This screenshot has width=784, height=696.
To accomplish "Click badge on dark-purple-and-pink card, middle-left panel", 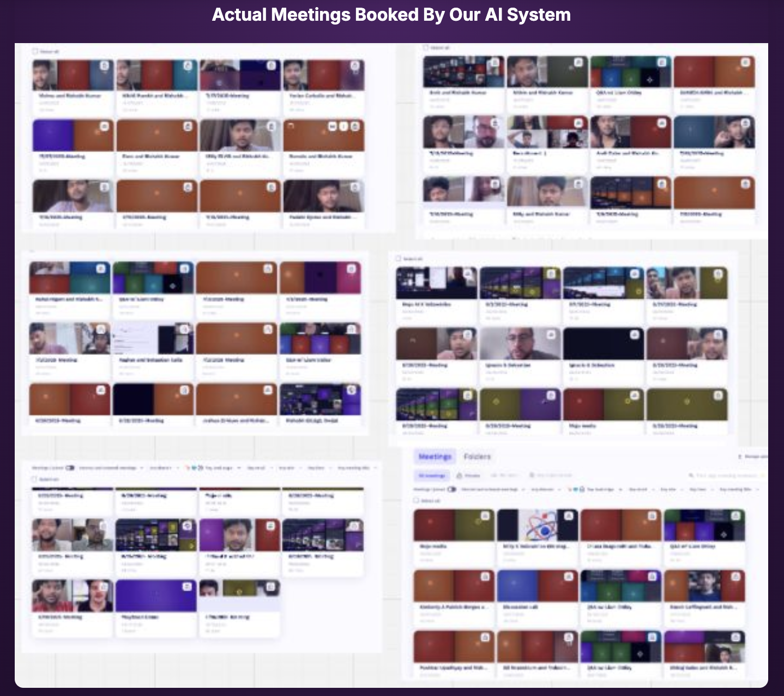I will tap(351, 268).
